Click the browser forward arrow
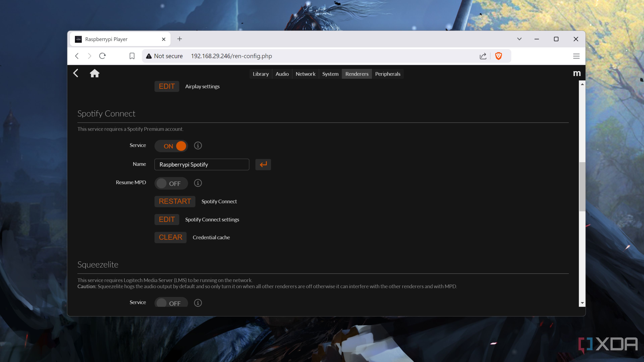This screenshot has height=362, width=644. tap(89, 56)
